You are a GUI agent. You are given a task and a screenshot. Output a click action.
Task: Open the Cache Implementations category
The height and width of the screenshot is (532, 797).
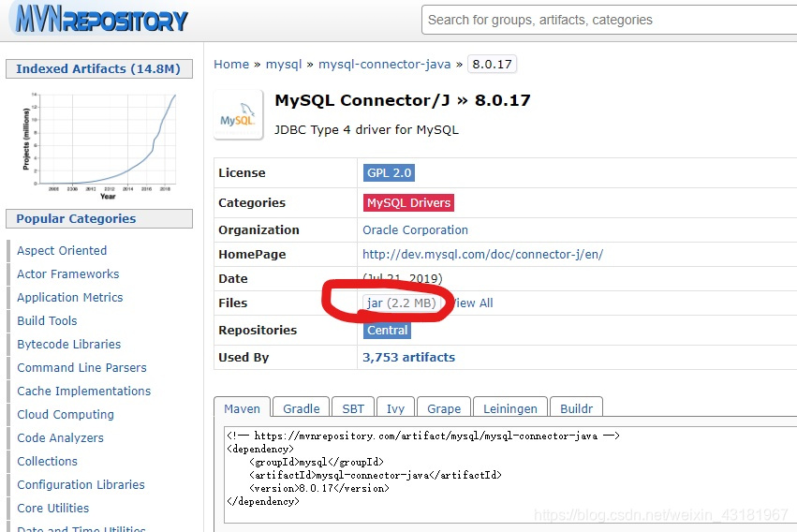click(84, 391)
